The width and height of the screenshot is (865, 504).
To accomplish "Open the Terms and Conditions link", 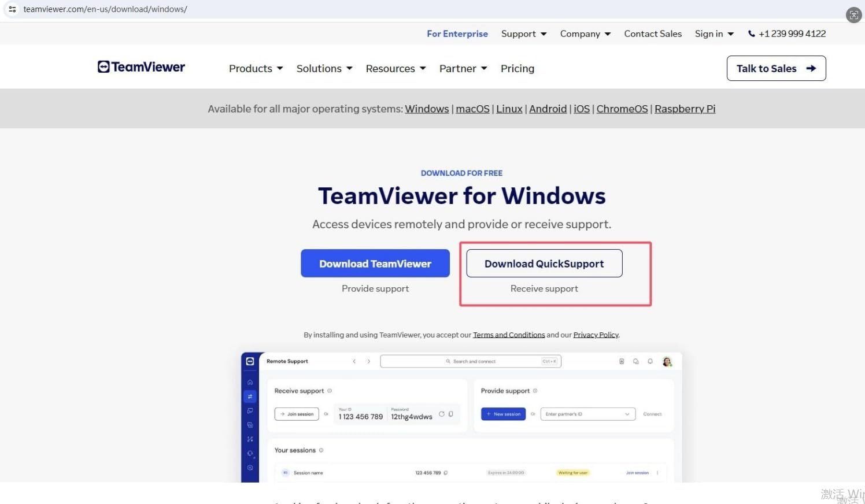I will pyautogui.click(x=509, y=335).
